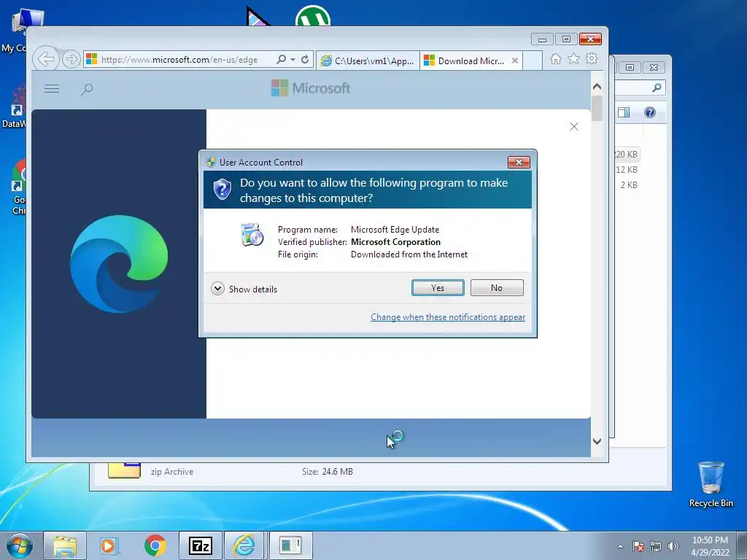
Task: Open Windows Explorer from the taskbar
Action: point(65,545)
